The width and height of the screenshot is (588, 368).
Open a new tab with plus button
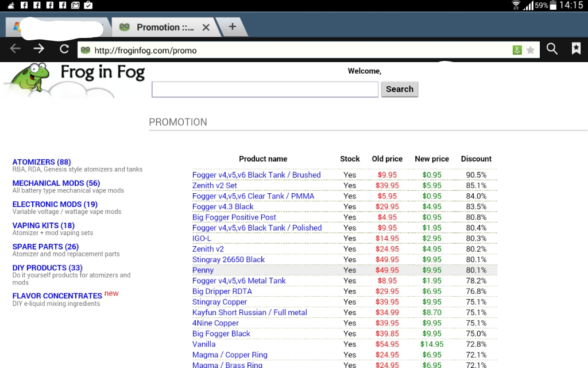point(232,26)
